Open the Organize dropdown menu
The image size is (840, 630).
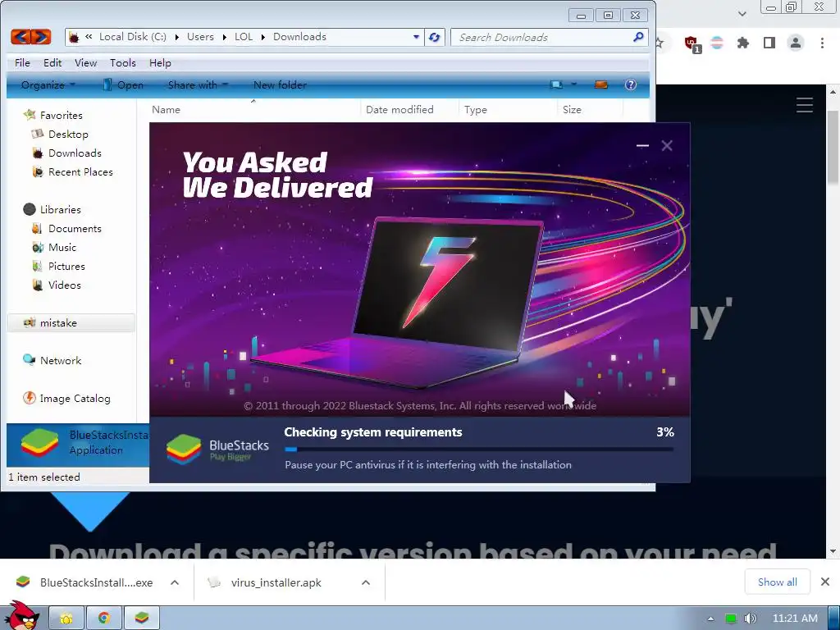pos(48,84)
